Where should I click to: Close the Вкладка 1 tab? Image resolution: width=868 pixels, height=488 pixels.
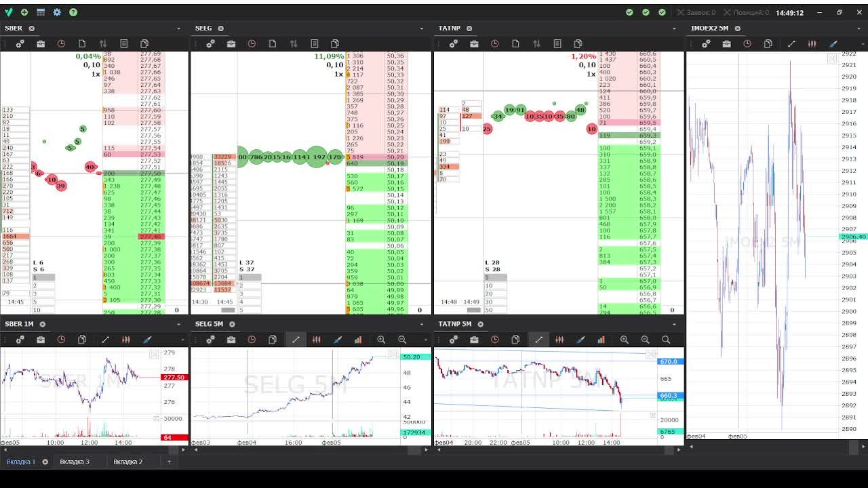click(45, 462)
